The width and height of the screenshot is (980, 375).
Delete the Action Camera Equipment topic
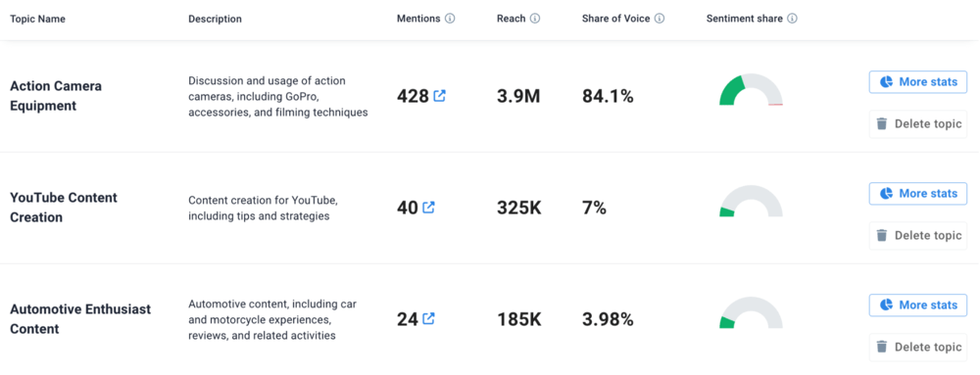918,123
